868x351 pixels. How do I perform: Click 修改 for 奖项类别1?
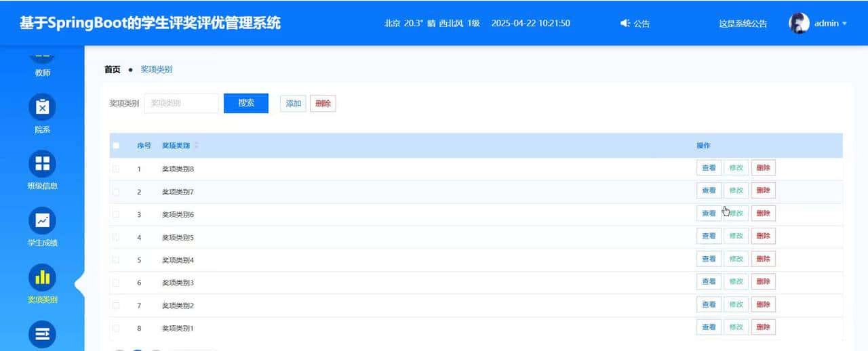736,327
